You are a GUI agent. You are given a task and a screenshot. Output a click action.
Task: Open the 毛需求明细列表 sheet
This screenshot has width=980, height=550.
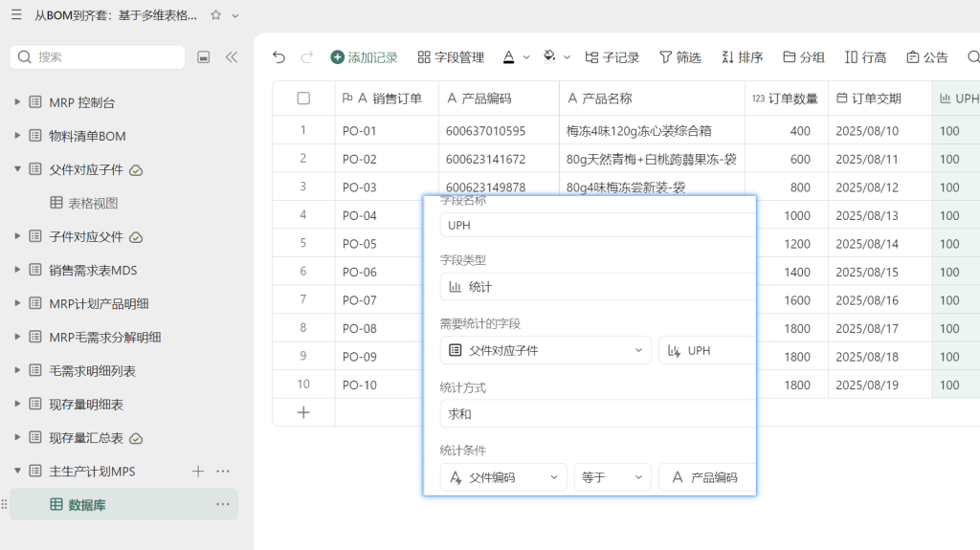(93, 371)
